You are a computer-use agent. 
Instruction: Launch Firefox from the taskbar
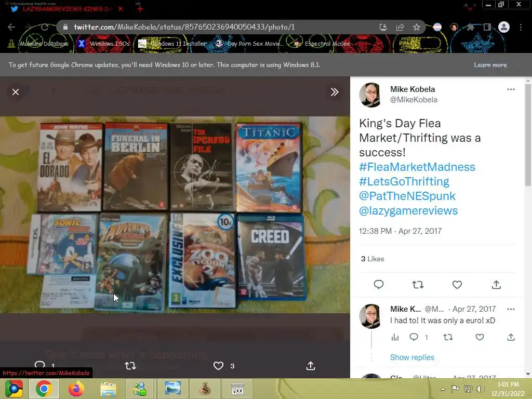pyautogui.click(x=76, y=389)
